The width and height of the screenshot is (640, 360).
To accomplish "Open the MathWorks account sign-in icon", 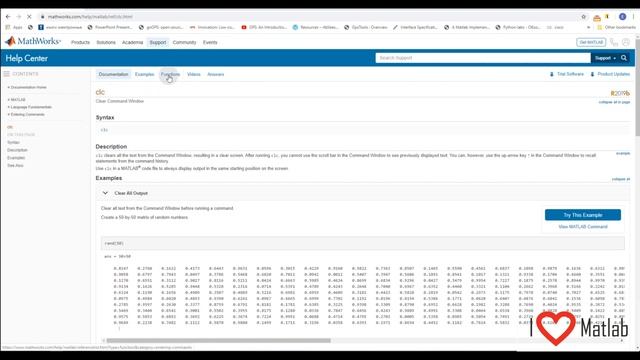I will click(x=626, y=42).
